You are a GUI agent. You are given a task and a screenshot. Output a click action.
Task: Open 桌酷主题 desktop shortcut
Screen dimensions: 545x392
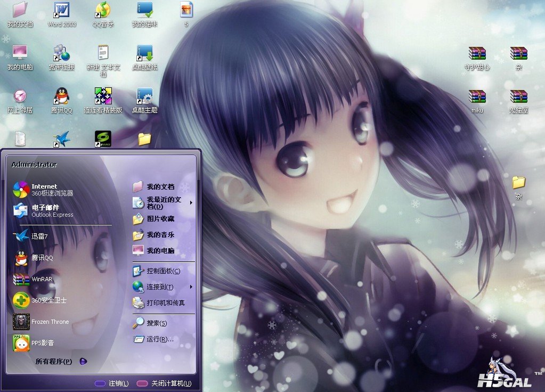point(144,96)
